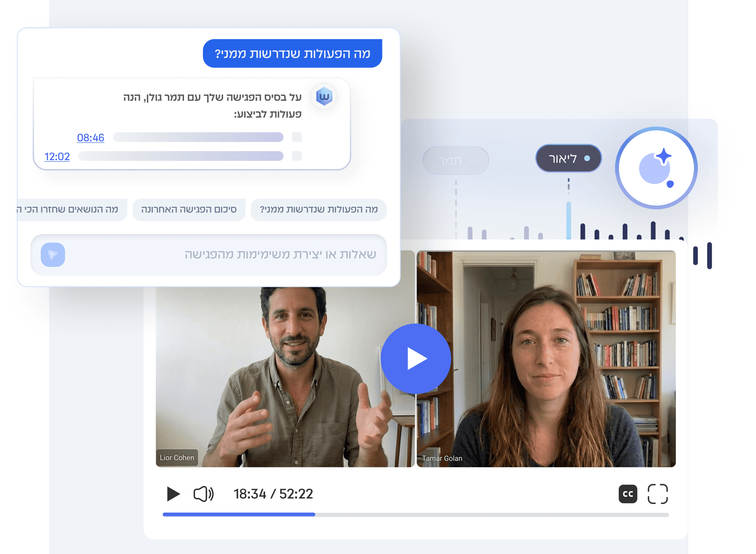Viewport: 756px width, 554px height.
Task: Open the 08:46 timestamp link
Action: pos(91,138)
